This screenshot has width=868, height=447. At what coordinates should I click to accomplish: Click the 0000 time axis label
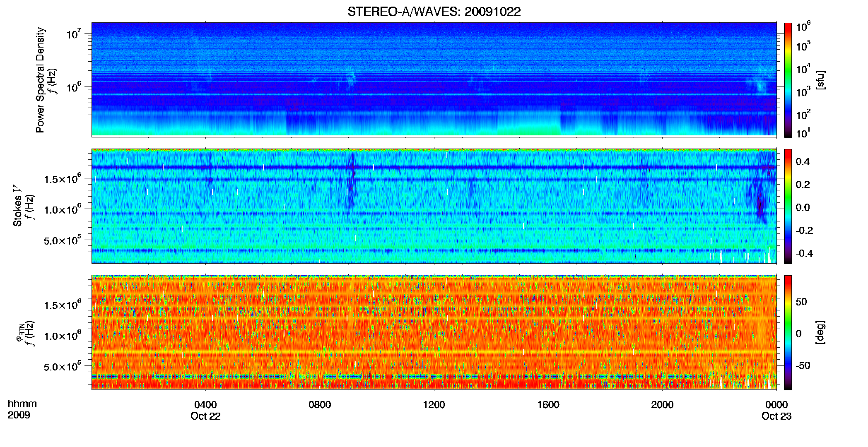(x=776, y=404)
